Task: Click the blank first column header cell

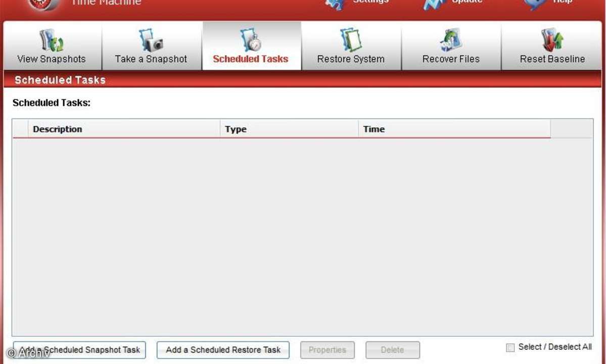Action: tap(20, 129)
